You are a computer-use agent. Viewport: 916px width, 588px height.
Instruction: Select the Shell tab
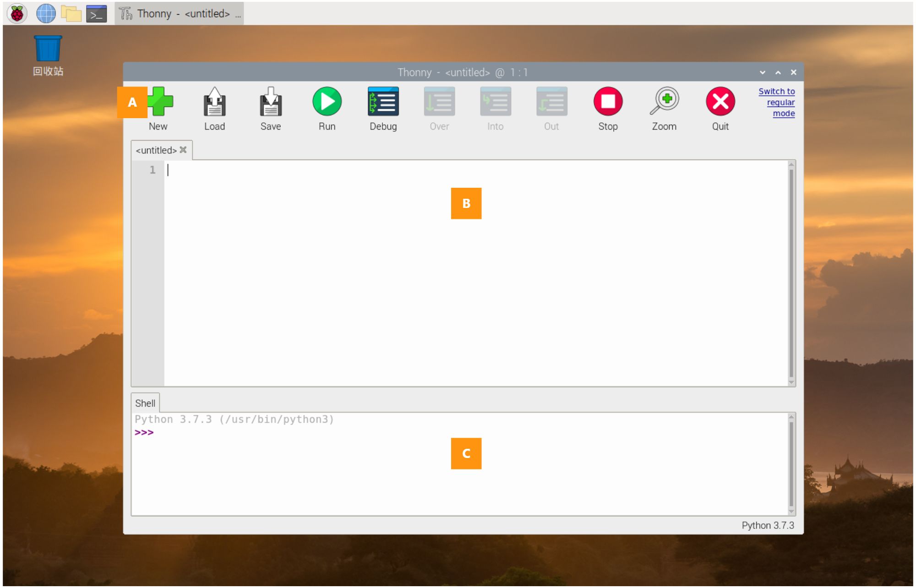(145, 403)
